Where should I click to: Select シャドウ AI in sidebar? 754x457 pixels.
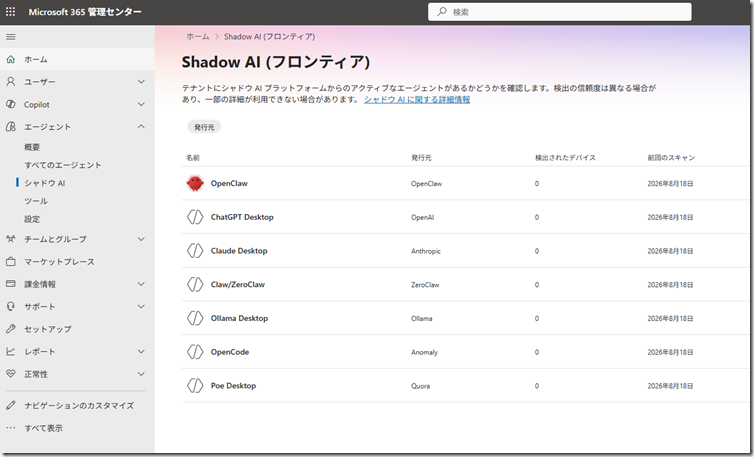tap(45, 183)
